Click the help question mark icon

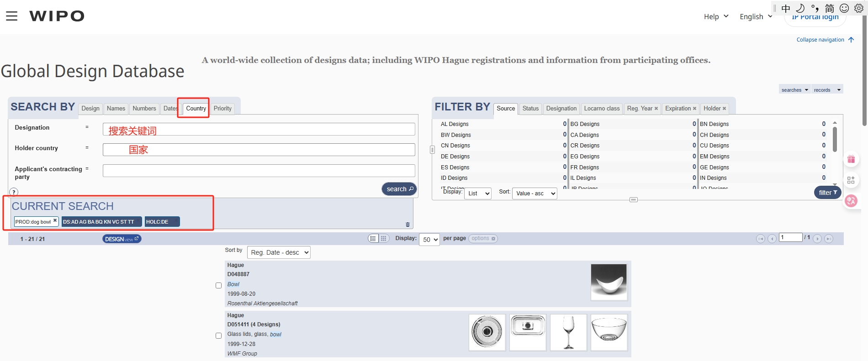click(14, 192)
